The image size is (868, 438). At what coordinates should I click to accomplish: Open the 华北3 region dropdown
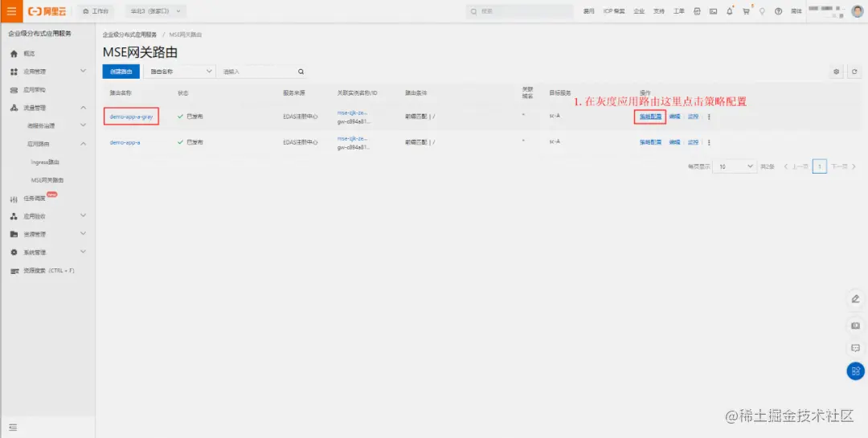[x=155, y=11]
